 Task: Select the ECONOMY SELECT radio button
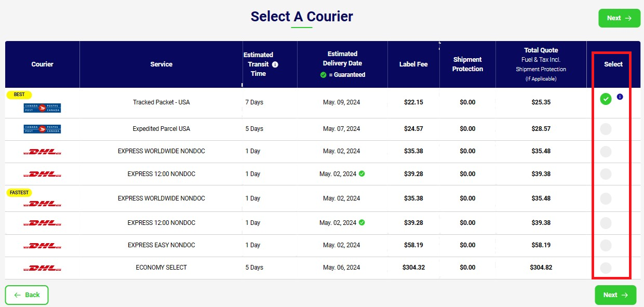tap(606, 268)
